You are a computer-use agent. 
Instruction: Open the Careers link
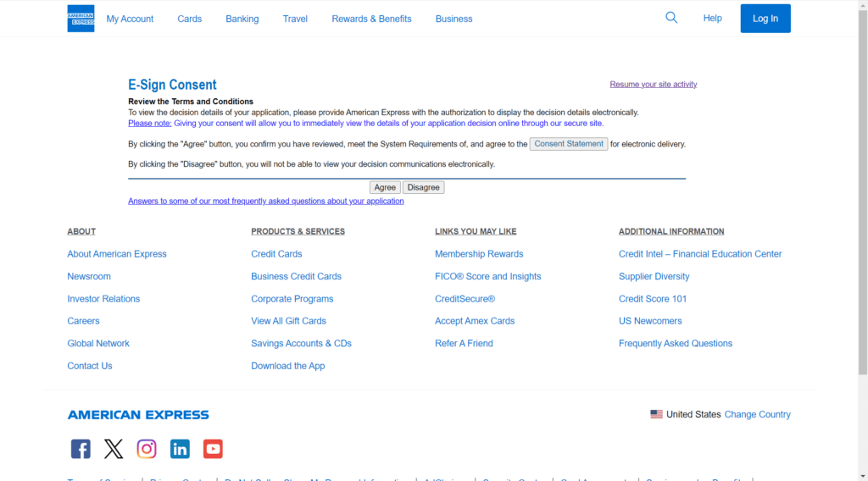point(83,321)
